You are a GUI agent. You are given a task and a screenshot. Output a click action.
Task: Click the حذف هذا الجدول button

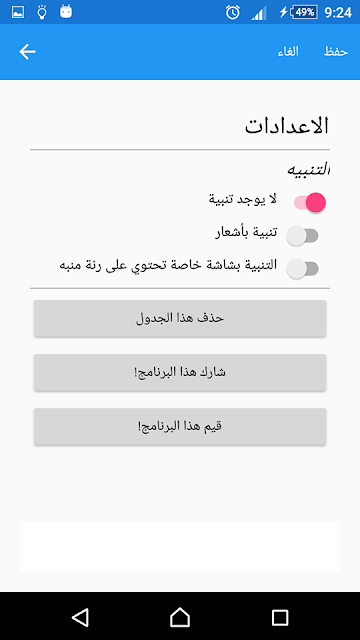click(180, 318)
